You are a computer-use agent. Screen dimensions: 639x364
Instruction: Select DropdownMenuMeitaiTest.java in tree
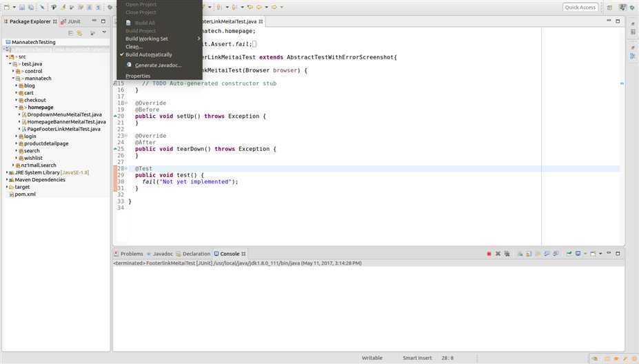pos(64,114)
